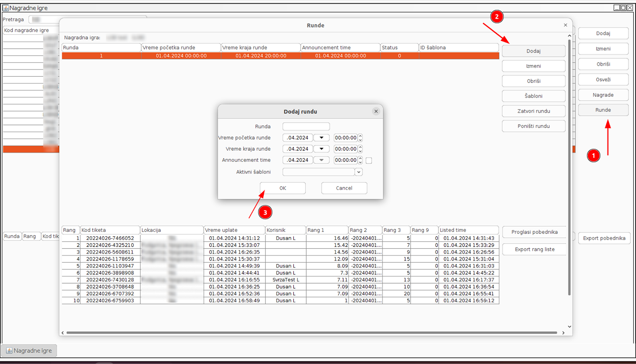Select ticket 20224026-5608611
The image size is (636, 364).
coord(110,252)
